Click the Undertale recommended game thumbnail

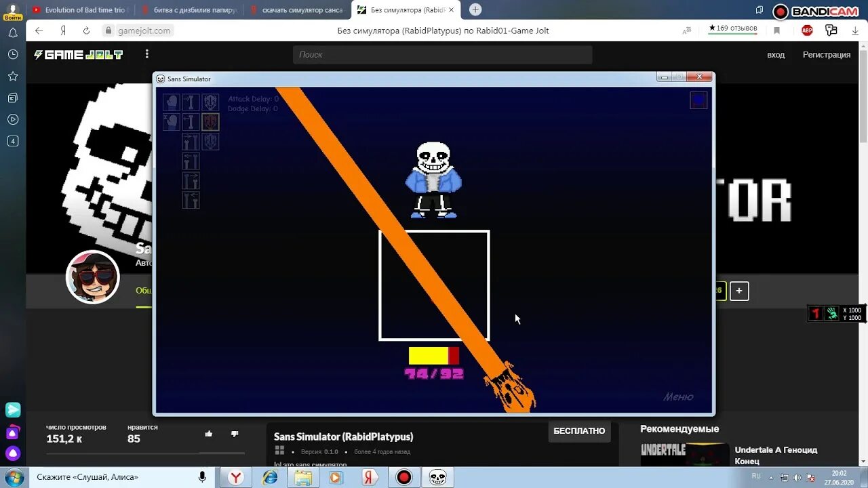coord(685,455)
